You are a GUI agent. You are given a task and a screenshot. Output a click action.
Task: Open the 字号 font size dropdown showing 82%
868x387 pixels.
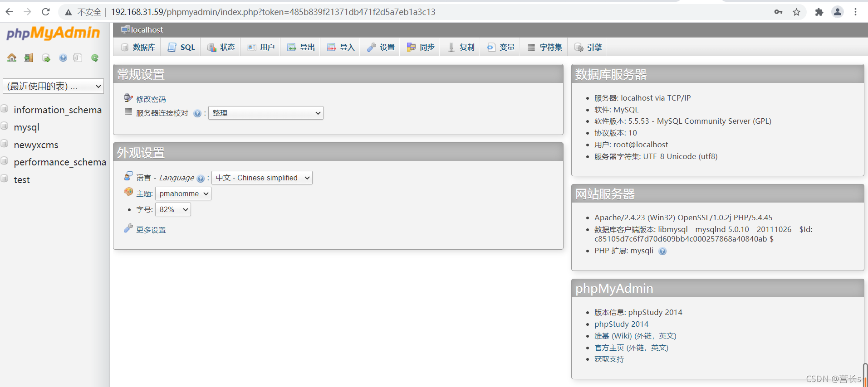point(173,209)
